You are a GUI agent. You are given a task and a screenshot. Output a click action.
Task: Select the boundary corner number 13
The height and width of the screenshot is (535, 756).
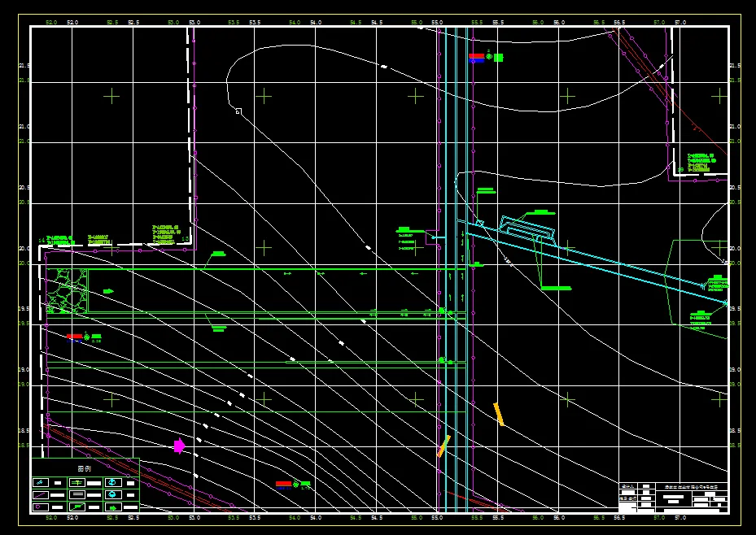pos(185,239)
